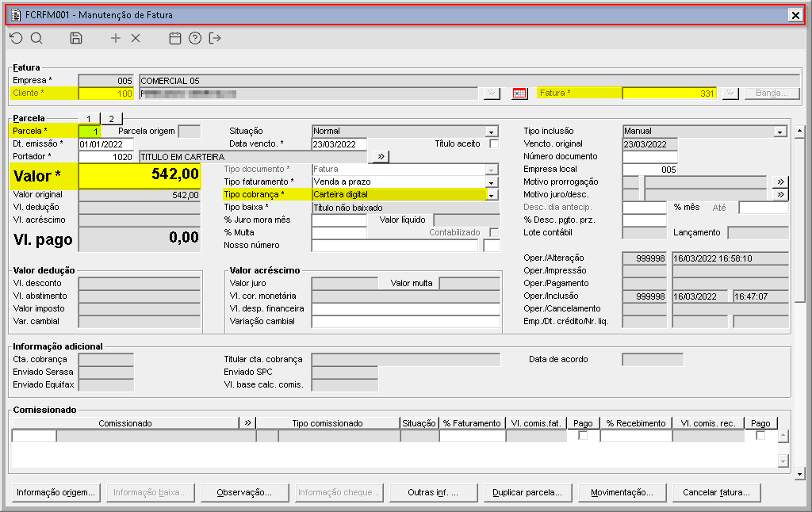Screen dimensions: 812x512
Task: Click the Outras inf. ... button
Action: tap(433, 492)
